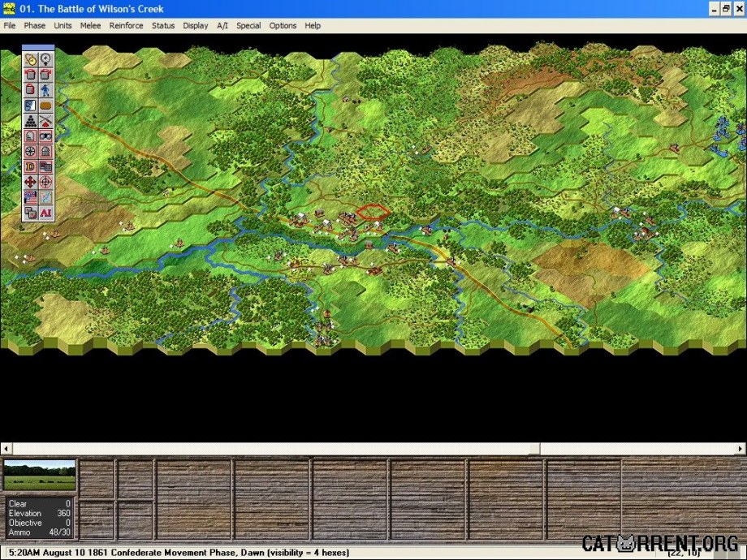This screenshot has width=747, height=560.
Task: Click the Confederate and Union flags icon
Action: pyautogui.click(x=31, y=197)
